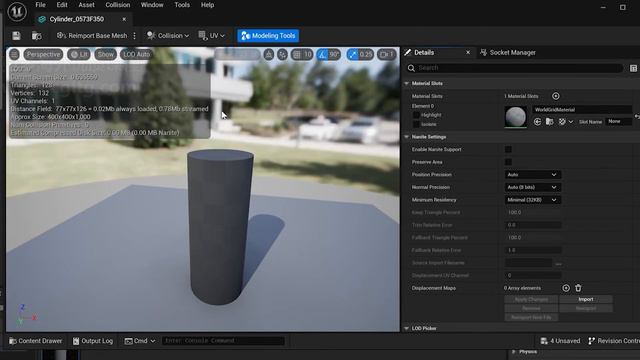Image resolution: width=640 pixels, height=360 pixels.
Task: Open the WorldGridMaterial asset picker field
Action: (x=582, y=109)
